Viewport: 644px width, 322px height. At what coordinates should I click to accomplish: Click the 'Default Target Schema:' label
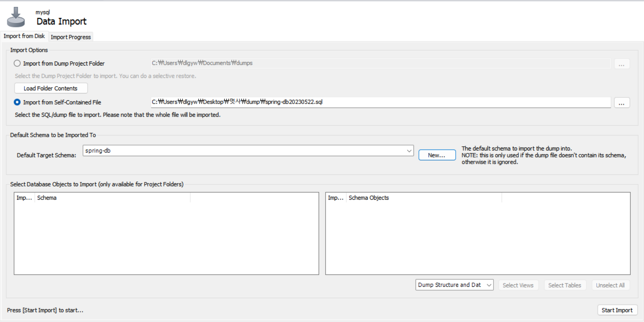46,155
